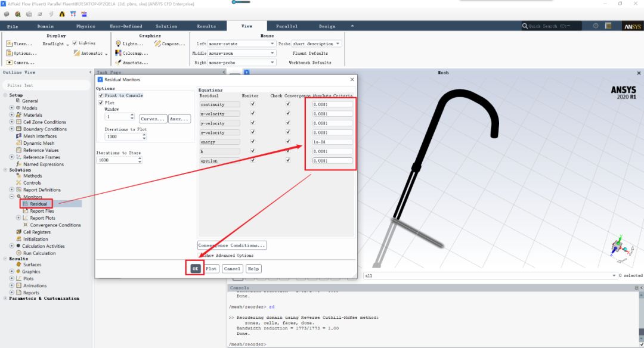Click the Quick Search box
This screenshot has width=644, height=348.
[x=552, y=26]
